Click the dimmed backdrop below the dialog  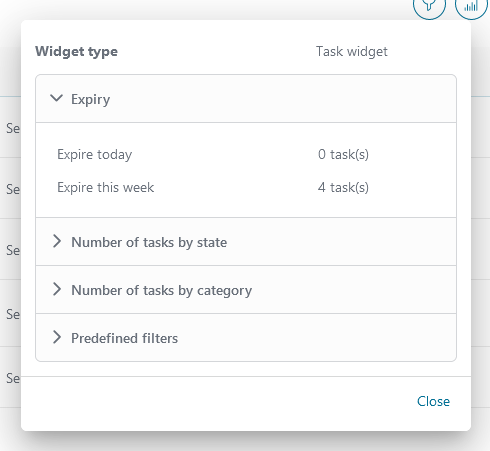[x=245, y=442]
